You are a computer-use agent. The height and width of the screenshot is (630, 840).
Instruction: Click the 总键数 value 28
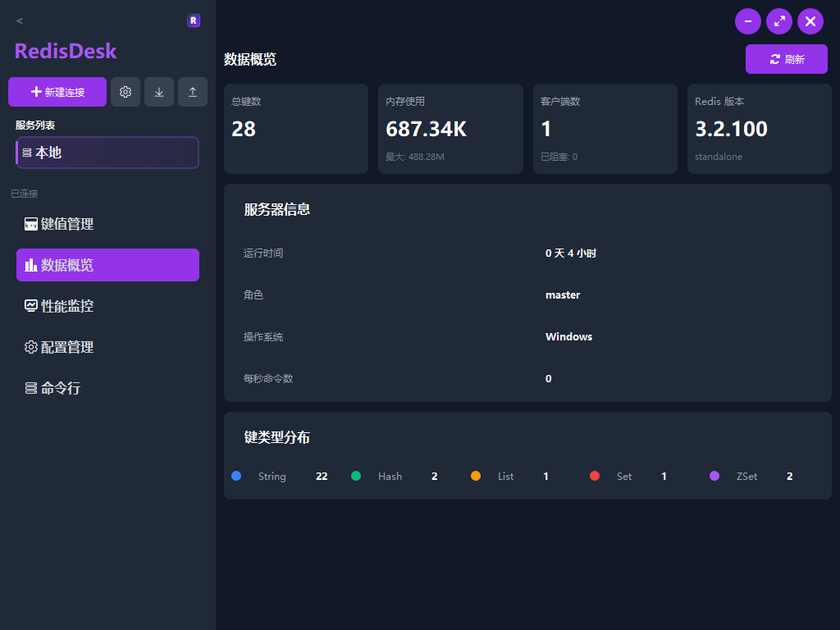pos(244,129)
